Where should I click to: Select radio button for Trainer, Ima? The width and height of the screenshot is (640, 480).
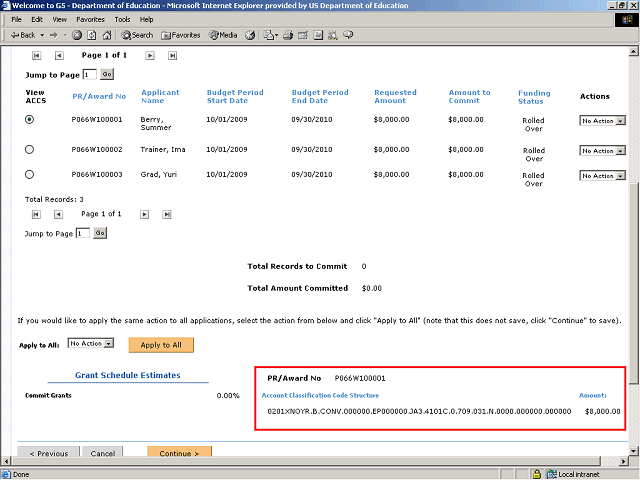click(x=29, y=150)
